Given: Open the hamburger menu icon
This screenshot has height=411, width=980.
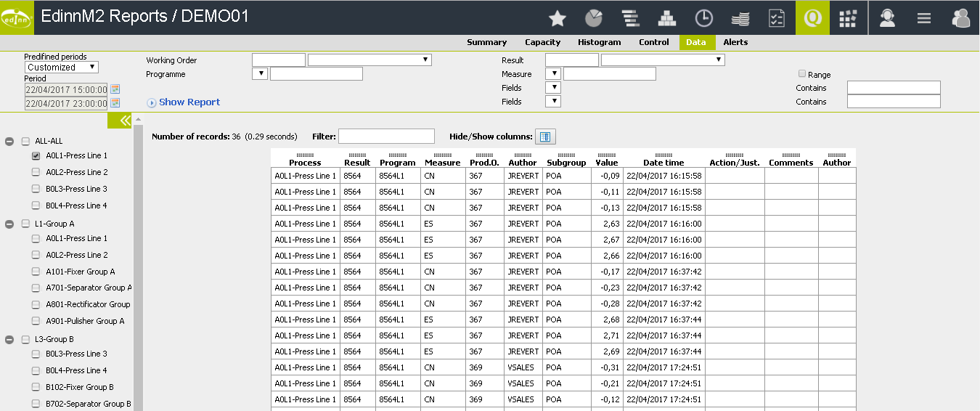Looking at the screenshot, I should pos(923,18).
